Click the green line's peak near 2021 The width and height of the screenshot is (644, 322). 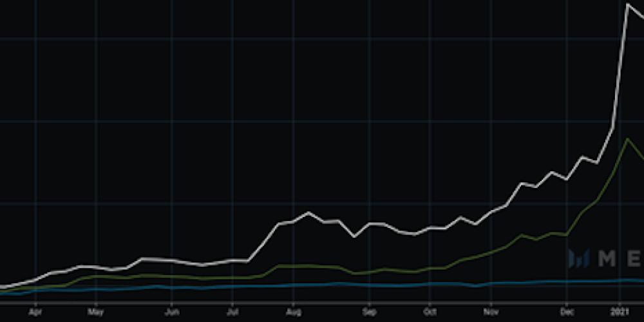627,139
